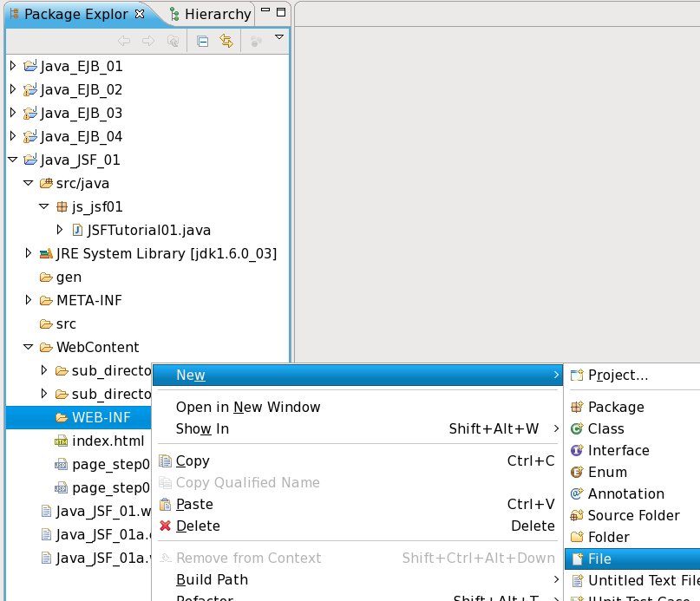Close the Package Explorer tab

(140, 14)
